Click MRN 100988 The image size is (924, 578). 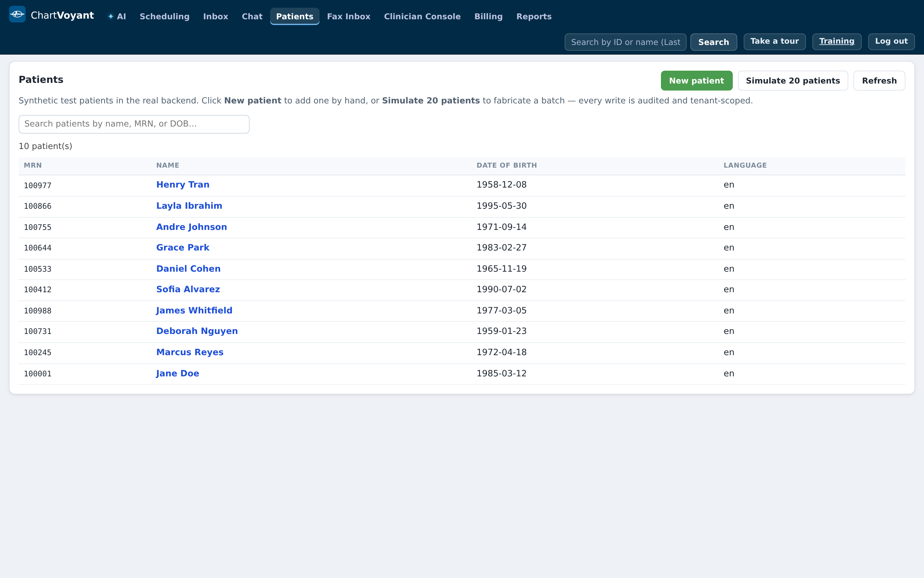click(38, 311)
